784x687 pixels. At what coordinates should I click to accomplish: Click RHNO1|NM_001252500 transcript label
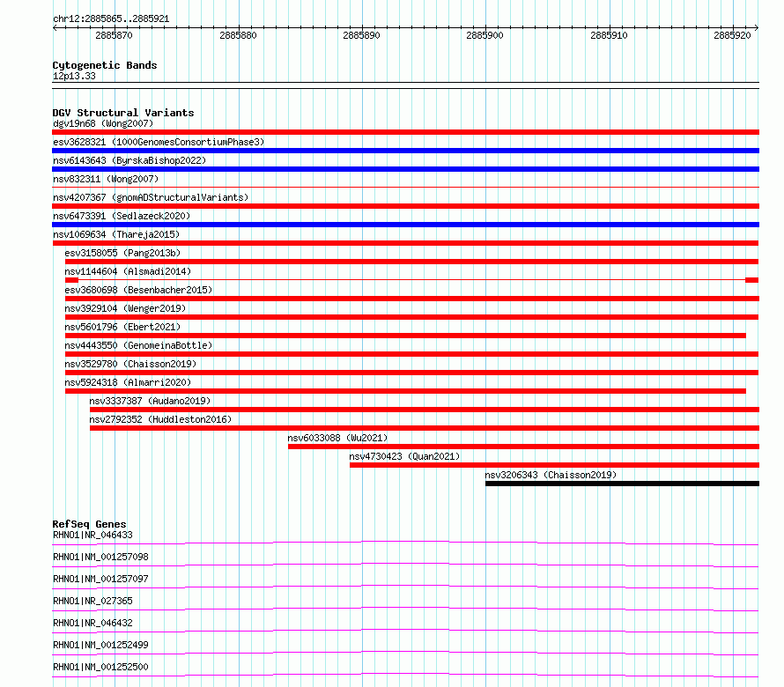coord(100,667)
